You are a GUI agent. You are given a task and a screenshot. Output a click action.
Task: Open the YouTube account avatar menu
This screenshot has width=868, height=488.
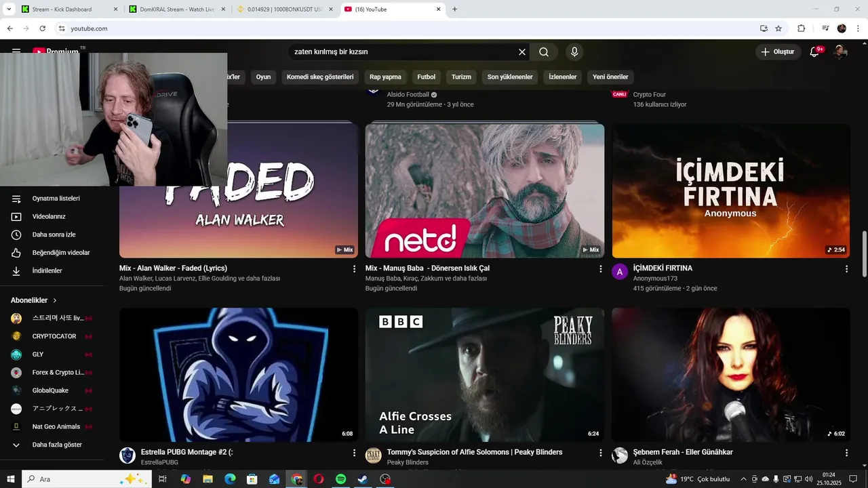click(x=840, y=52)
